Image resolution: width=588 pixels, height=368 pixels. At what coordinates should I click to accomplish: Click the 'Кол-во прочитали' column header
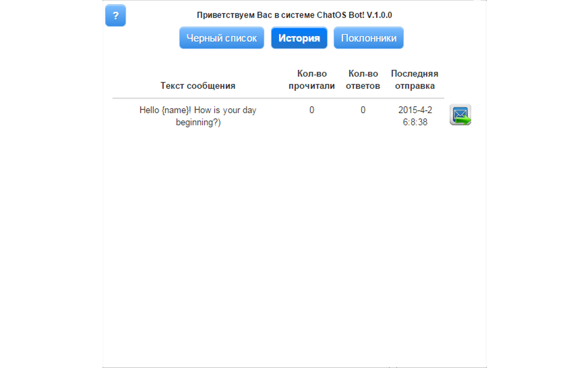312,79
